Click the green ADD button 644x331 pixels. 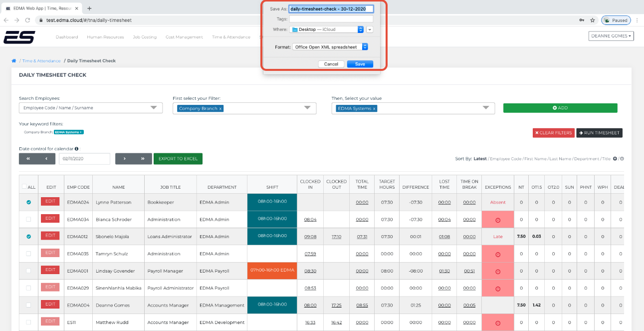pos(560,108)
